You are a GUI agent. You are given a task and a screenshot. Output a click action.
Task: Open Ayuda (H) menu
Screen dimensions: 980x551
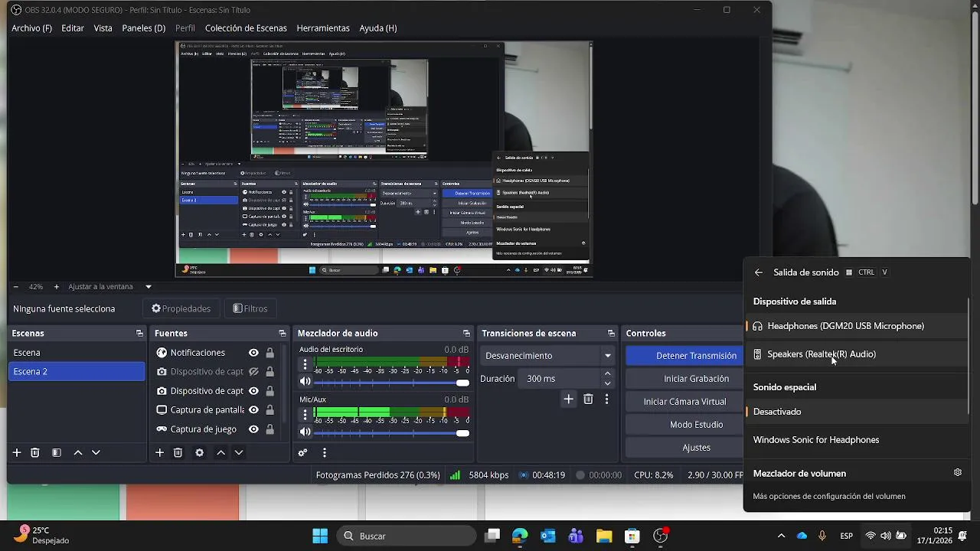coord(378,28)
